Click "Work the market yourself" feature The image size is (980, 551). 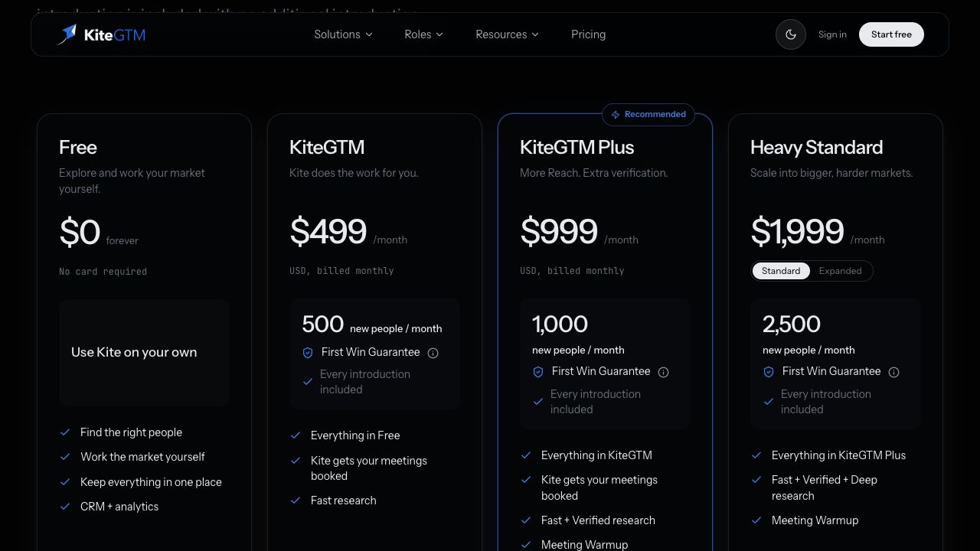click(x=142, y=457)
